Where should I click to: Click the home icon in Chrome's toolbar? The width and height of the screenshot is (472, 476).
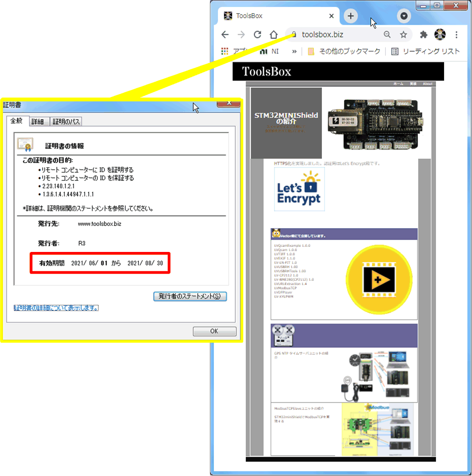(274, 34)
